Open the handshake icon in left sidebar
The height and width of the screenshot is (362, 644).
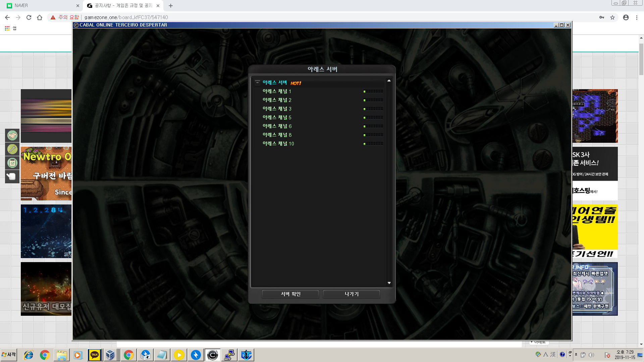click(x=12, y=135)
